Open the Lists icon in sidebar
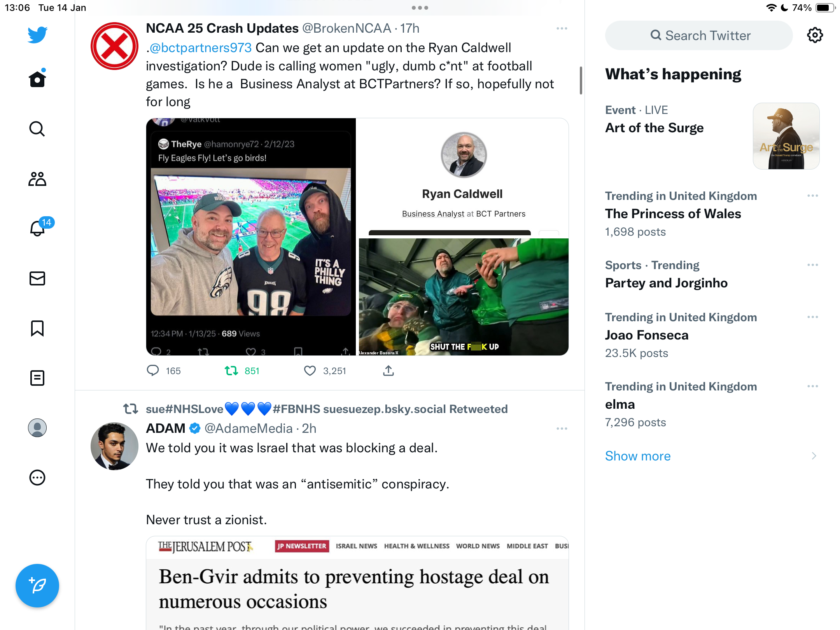This screenshot has width=840, height=630. (37, 378)
